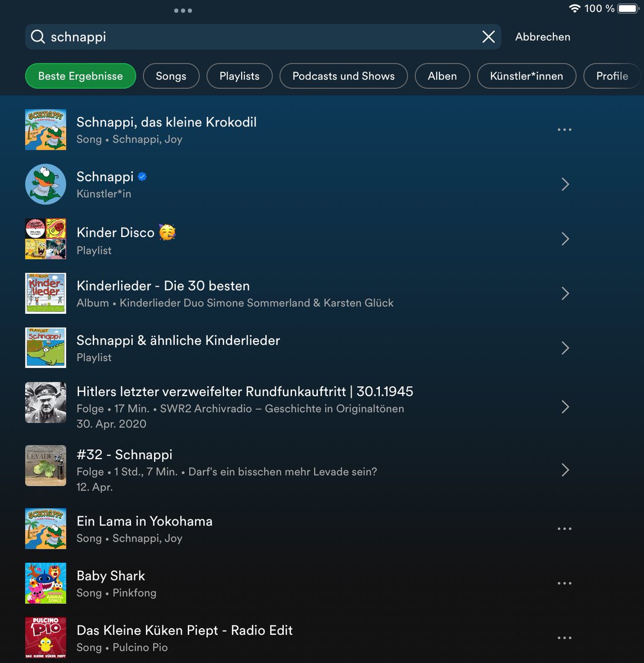Clear the search field with X icon

tap(489, 37)
